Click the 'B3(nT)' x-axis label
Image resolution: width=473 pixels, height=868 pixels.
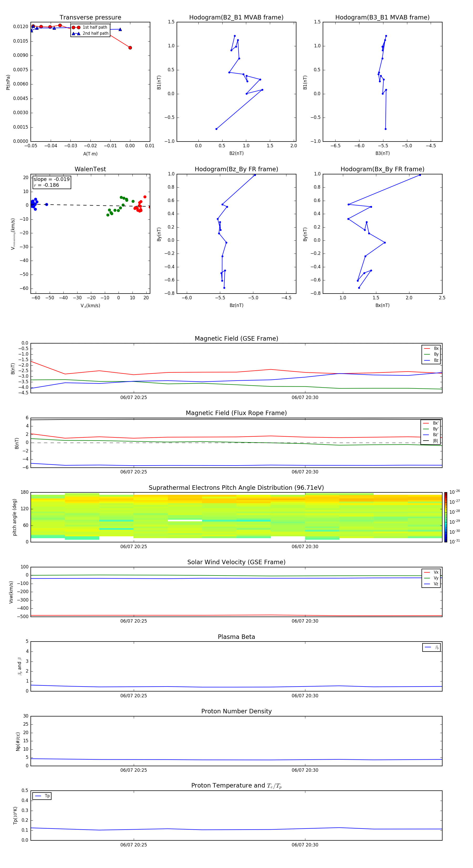click(382, 153)
